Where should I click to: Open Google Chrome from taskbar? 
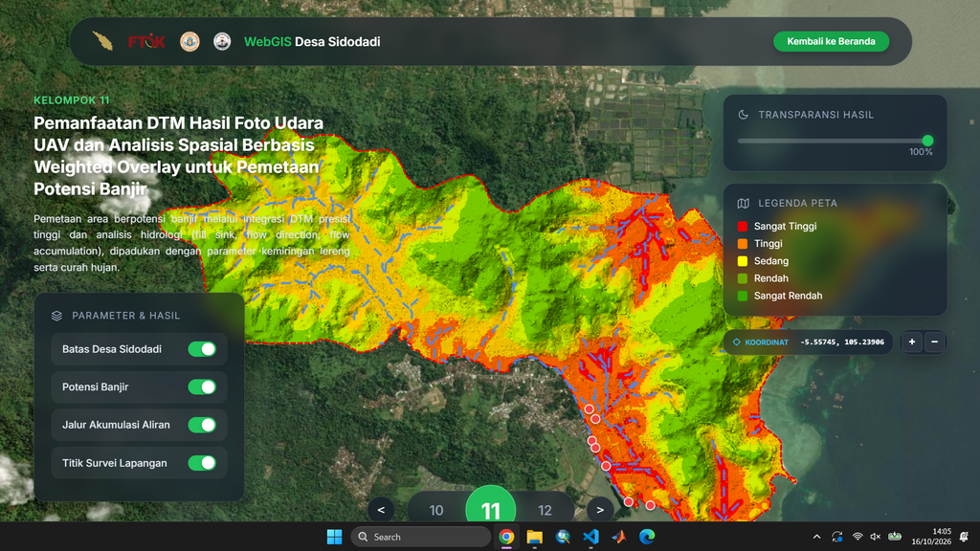click(506, 537)
